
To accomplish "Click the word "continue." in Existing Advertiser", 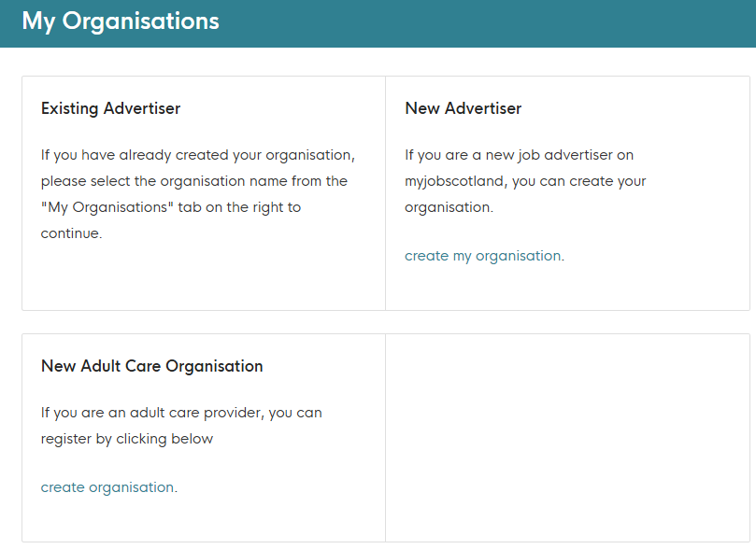I will click(x=71, y=233).
